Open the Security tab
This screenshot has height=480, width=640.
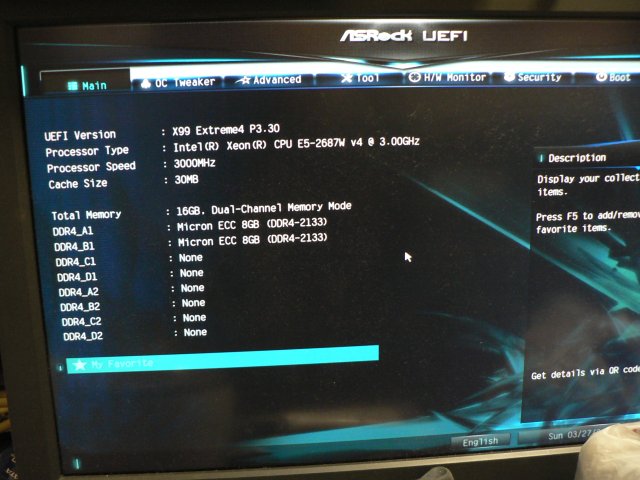(533, 77)
